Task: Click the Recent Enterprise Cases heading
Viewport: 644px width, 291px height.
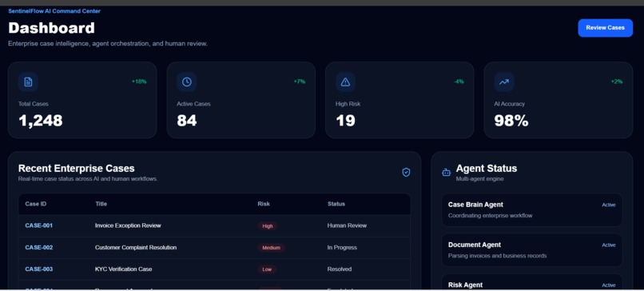Action: pos(77,169)
